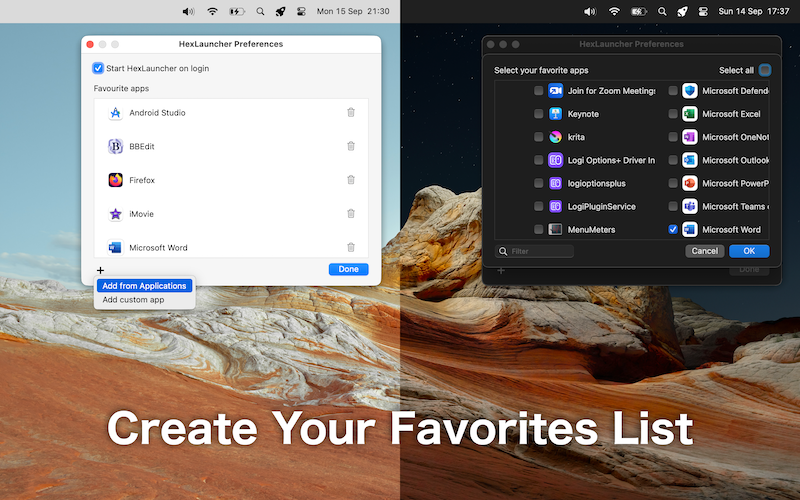Screen dimensions: 800x500
Task: Click the Microsoft Excel app icon
Action: 689,114
